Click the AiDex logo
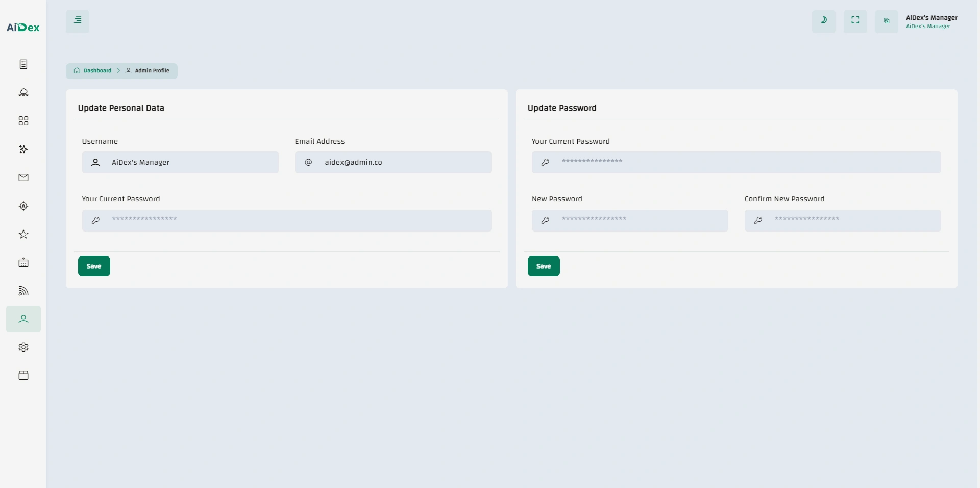Screen dimensions: 980x488 coord(23,28)
